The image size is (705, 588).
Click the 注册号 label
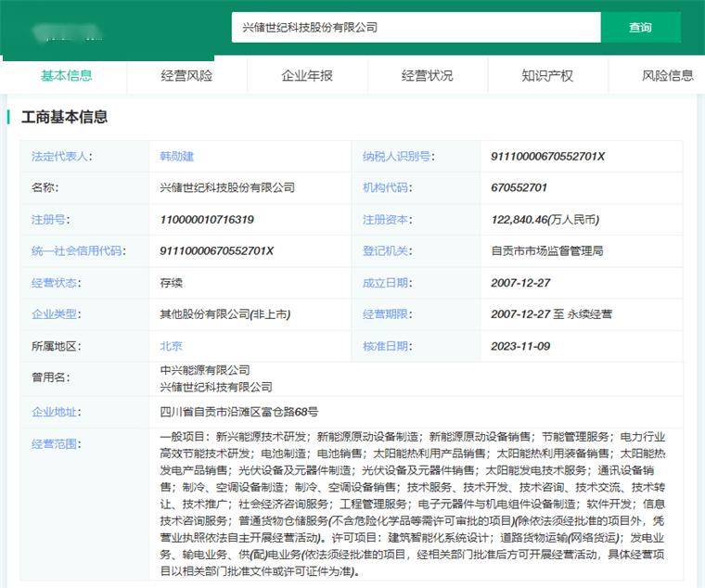click(x=50, y=220)
